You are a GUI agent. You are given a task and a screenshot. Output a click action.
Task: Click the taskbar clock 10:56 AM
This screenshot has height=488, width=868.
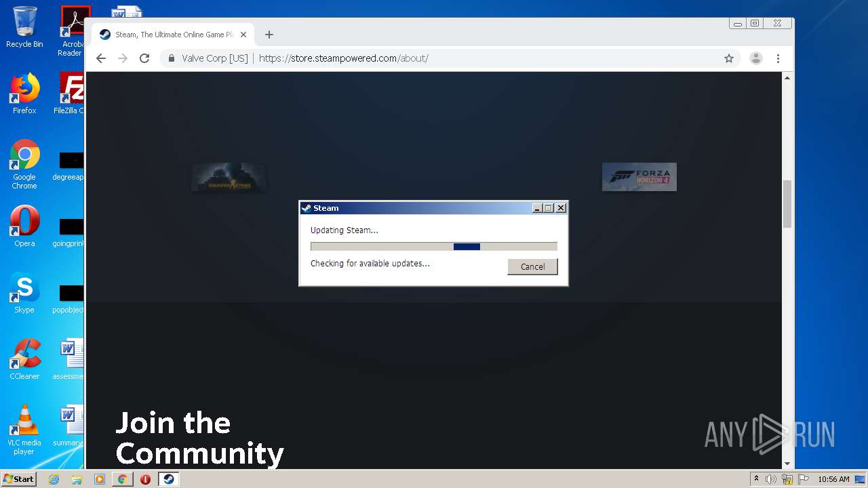click(833, 479)
